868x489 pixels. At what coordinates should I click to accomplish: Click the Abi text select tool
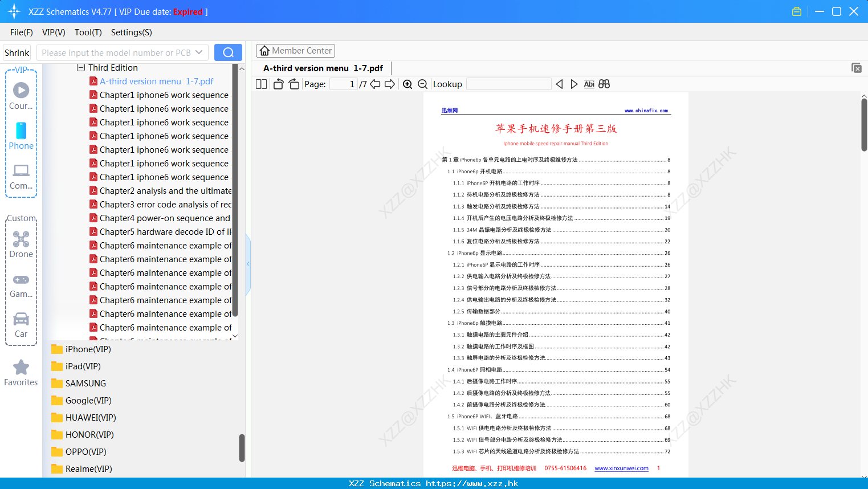(x=589, y=84)
